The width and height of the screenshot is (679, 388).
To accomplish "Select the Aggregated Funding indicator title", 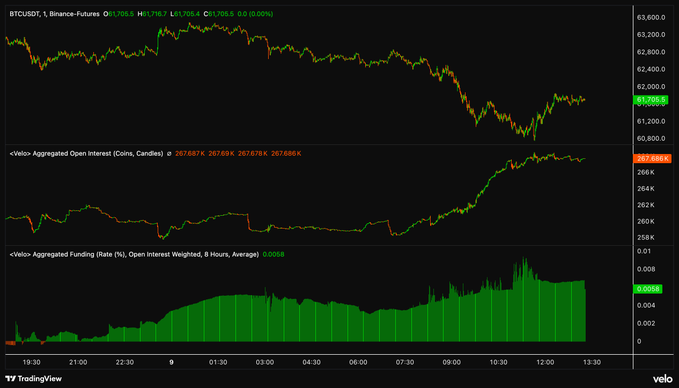I will 134,254.
